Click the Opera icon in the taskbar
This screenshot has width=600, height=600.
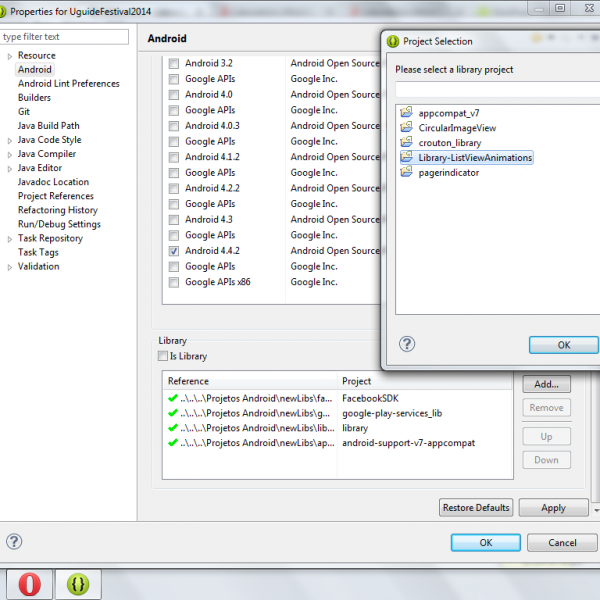pyautogui.click(x=29, y=584)
